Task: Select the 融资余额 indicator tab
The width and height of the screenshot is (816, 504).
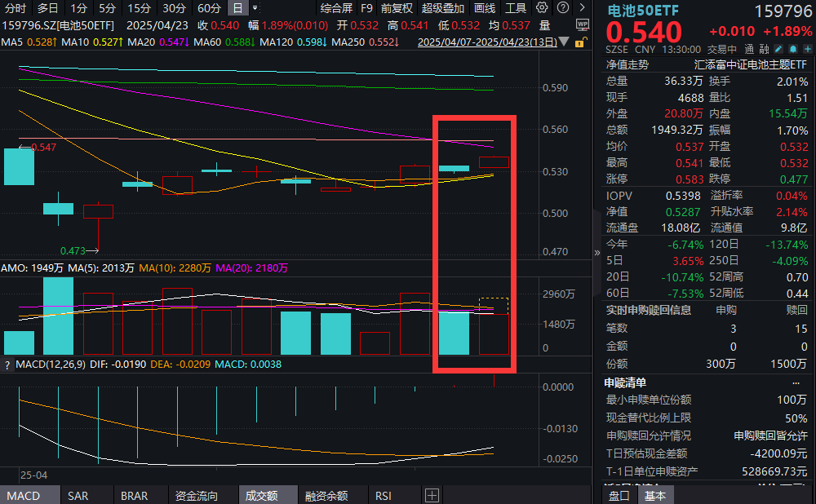Action: tap(326, 496)
